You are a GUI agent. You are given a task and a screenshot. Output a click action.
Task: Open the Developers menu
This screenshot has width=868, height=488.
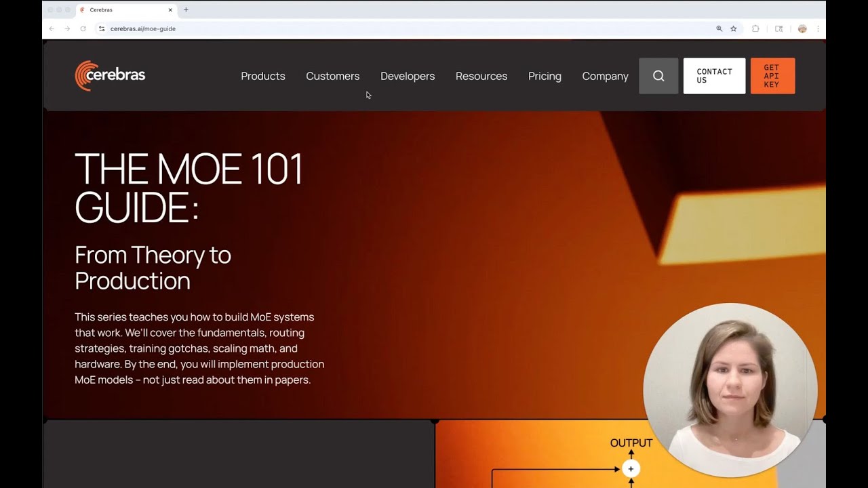click(408, 76)
